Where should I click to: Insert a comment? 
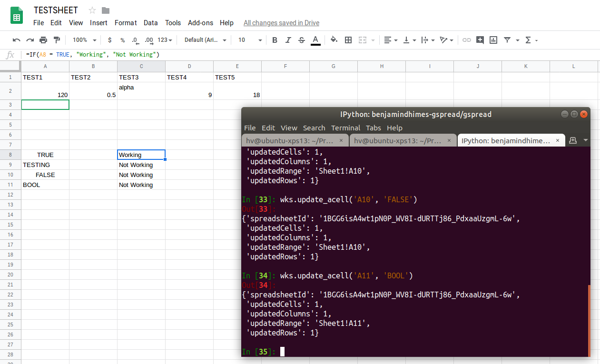pos(480,40)
